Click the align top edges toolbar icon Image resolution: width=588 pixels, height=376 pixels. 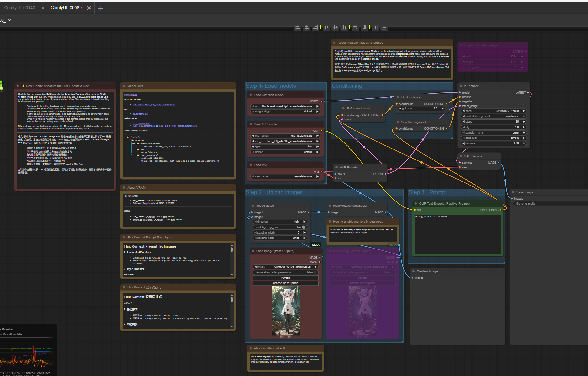pyautogui.click(x=327, y=27)
